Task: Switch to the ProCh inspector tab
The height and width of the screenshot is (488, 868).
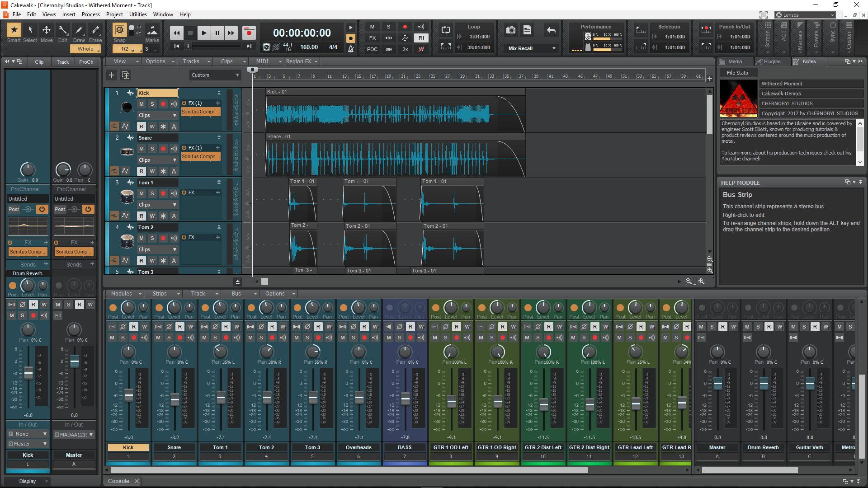Action: tap(86, 62)
